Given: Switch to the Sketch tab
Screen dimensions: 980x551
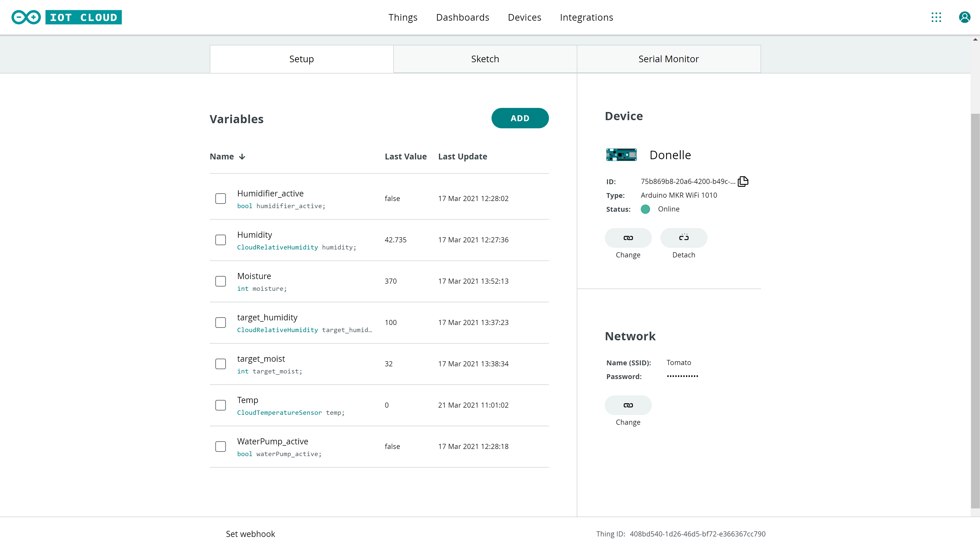Looking at the screenshot, I should [485, 59].
